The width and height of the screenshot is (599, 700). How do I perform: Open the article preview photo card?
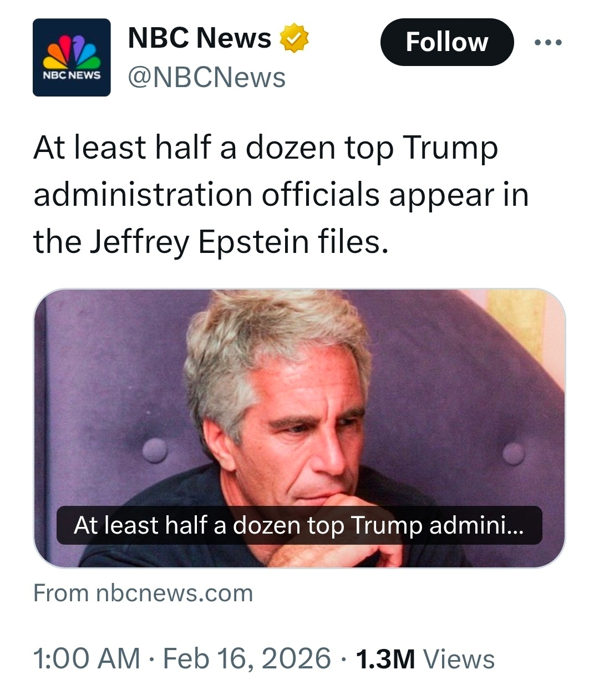pos(299,388)
